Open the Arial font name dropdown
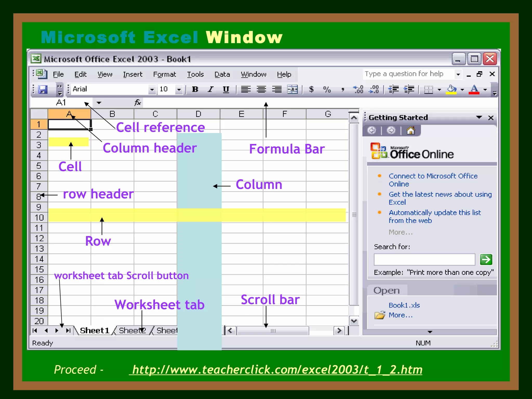 click(152, 90)
